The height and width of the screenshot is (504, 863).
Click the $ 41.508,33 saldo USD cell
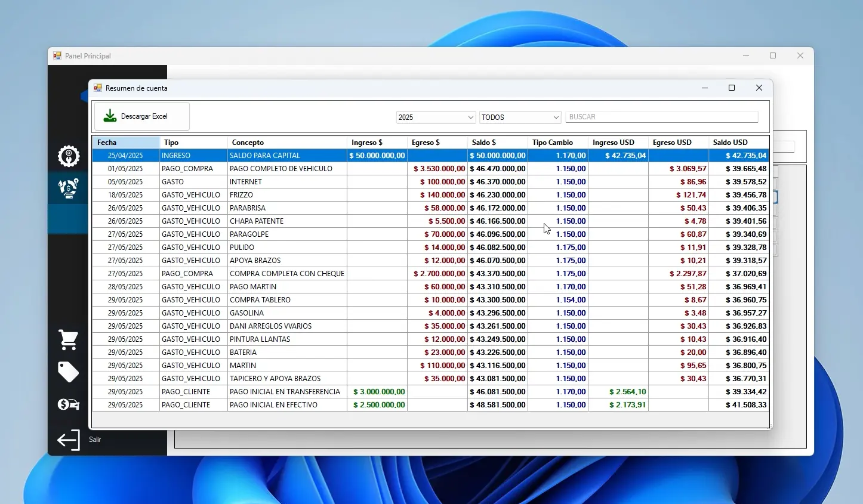(x=739, y=405)
